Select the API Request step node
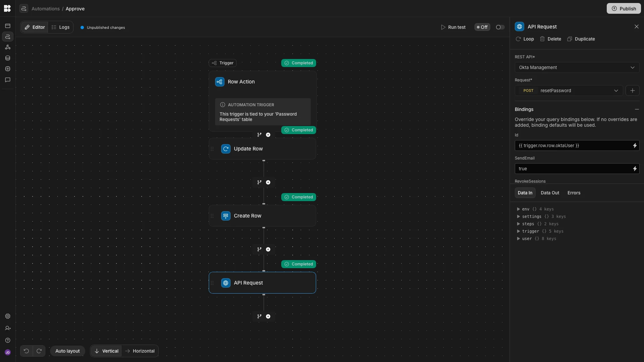The image size is (644, 362). 262,283
